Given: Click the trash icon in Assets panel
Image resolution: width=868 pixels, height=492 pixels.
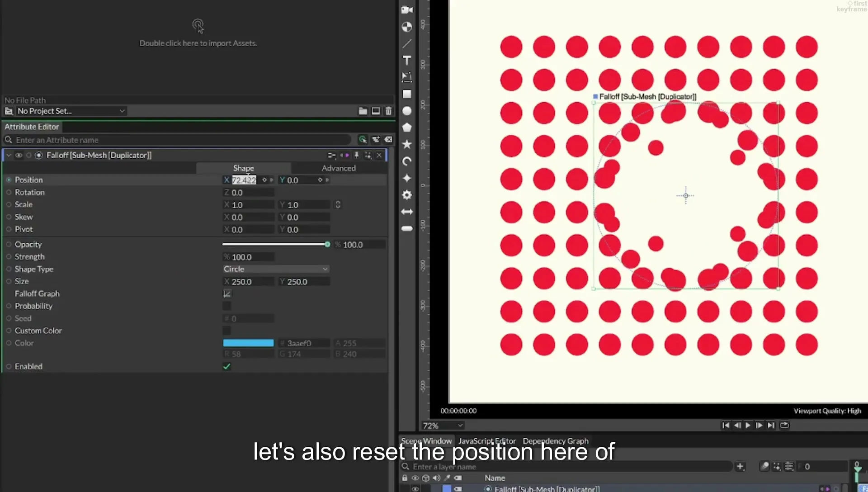Looking at the screenshot, I should 388,111.
